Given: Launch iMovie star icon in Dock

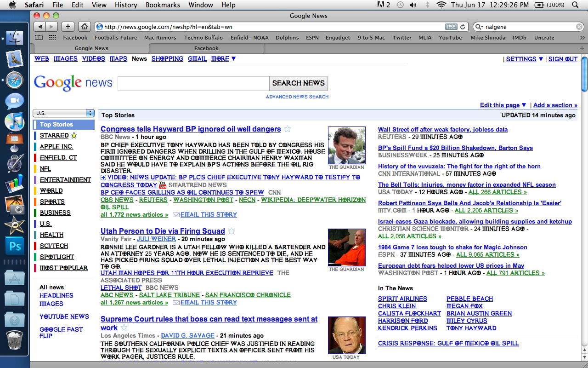Looking at the screenshot, I should 14,226.
